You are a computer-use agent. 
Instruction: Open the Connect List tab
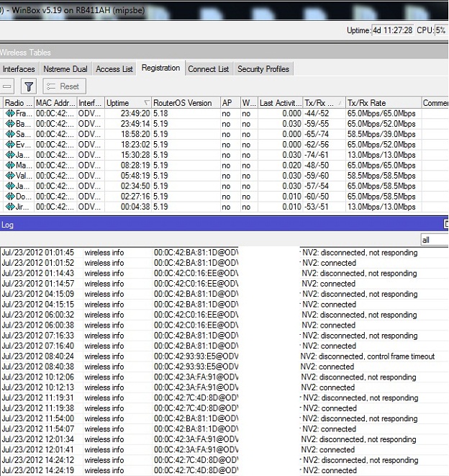[x=209, y=69]
